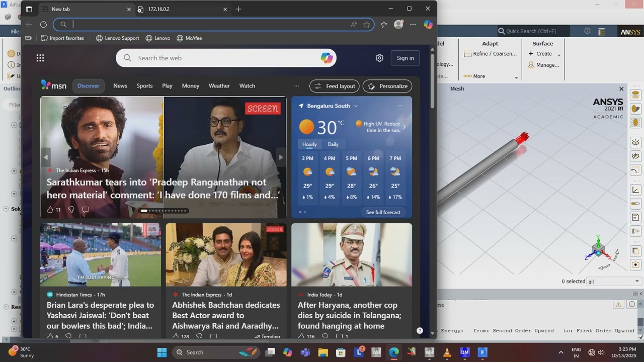The height and width of the screenshot is (362, 644).
Task: Select Hourly weather forecast view
Action: pos(309,144)
